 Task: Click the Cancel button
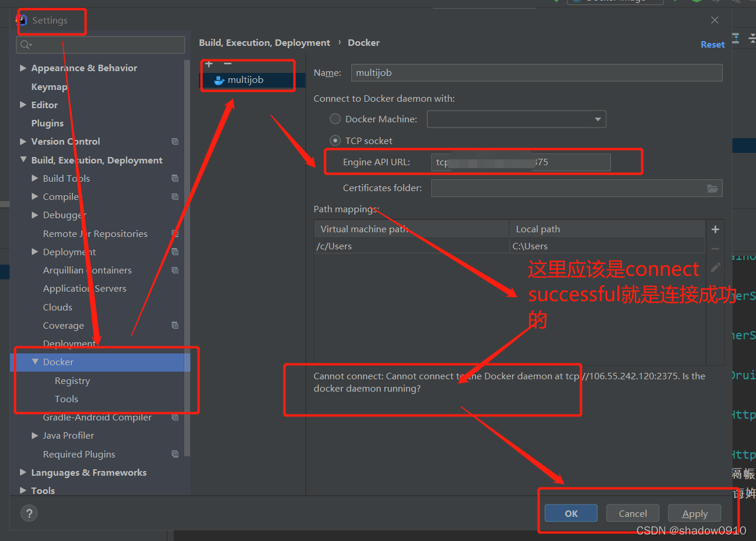coord(633,513)
